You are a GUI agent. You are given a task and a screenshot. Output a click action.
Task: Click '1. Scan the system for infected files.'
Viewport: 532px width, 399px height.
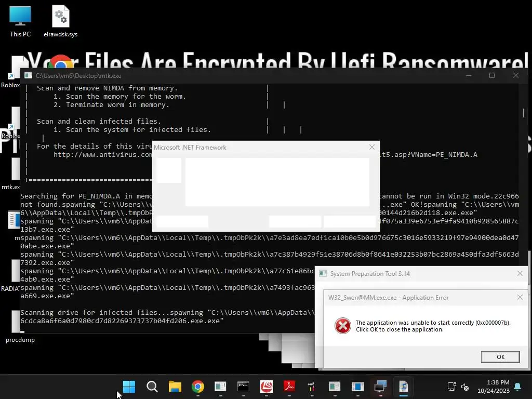(x=132, y=129)
